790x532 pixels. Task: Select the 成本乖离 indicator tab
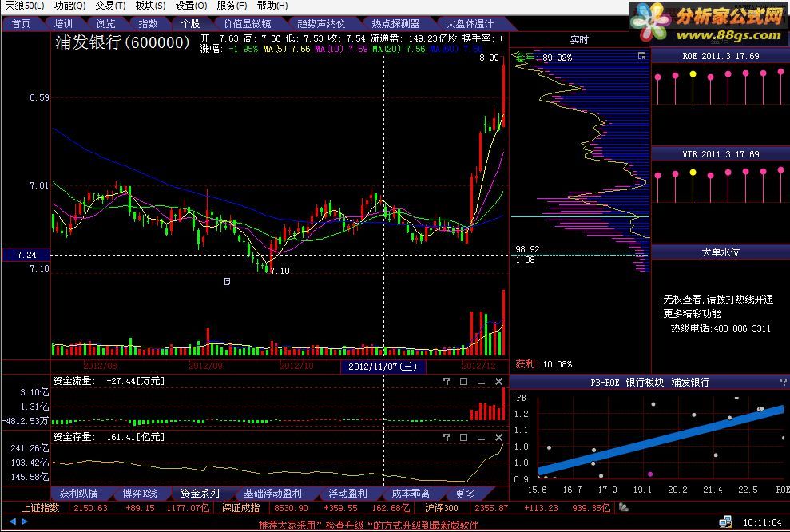point(411,494)
